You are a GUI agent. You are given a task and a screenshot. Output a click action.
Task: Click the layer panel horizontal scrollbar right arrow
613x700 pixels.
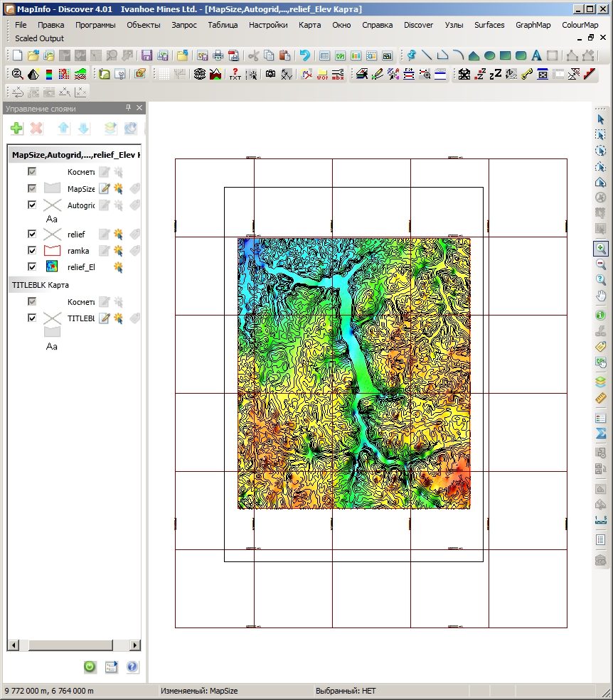(134, 645)
